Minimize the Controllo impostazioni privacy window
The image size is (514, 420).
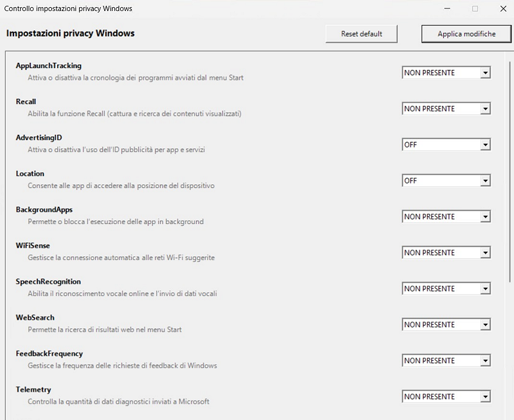[x=447, y=9]
